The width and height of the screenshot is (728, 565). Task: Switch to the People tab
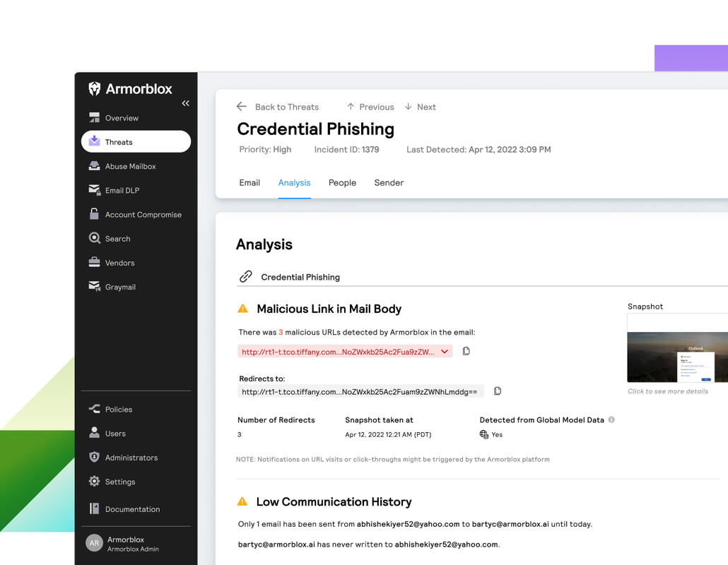[342, 182]
